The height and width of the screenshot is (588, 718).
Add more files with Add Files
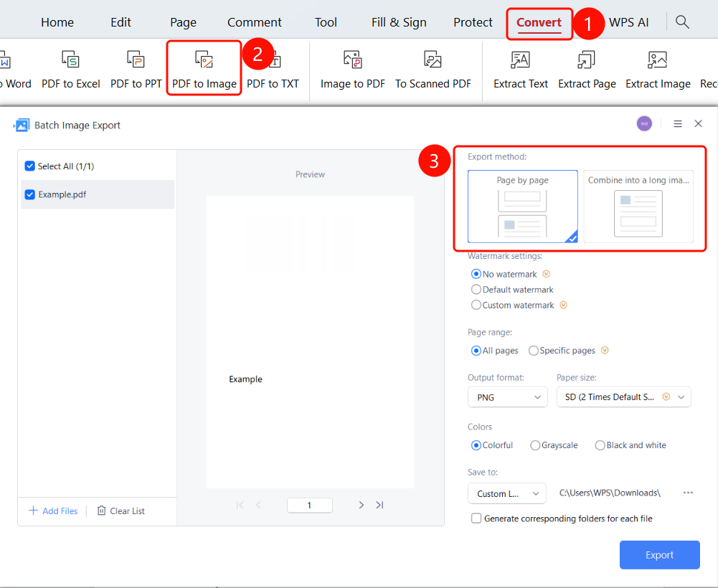coord(53,511)
